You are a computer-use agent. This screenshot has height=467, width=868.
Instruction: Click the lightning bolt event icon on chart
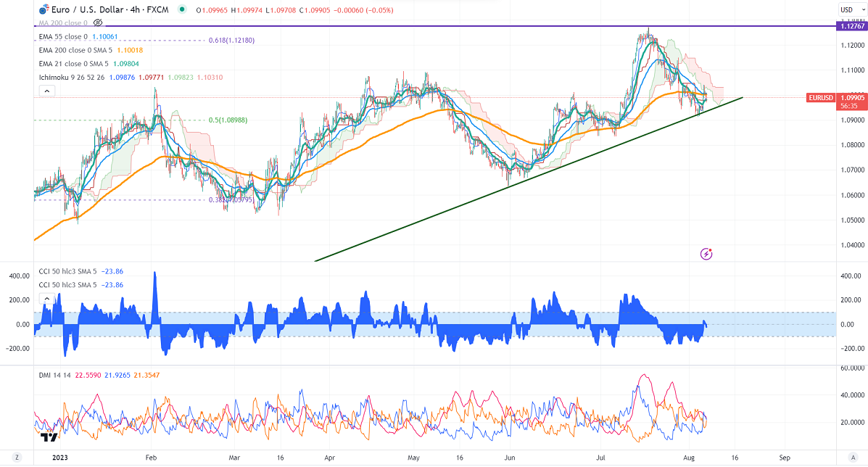point(706,254)
